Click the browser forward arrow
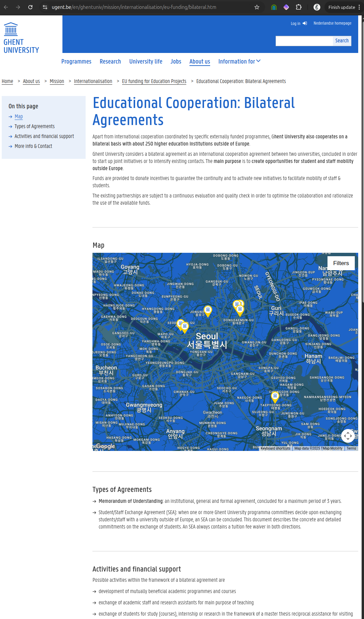This screenshot has width=364, height=619. point(18,7)
